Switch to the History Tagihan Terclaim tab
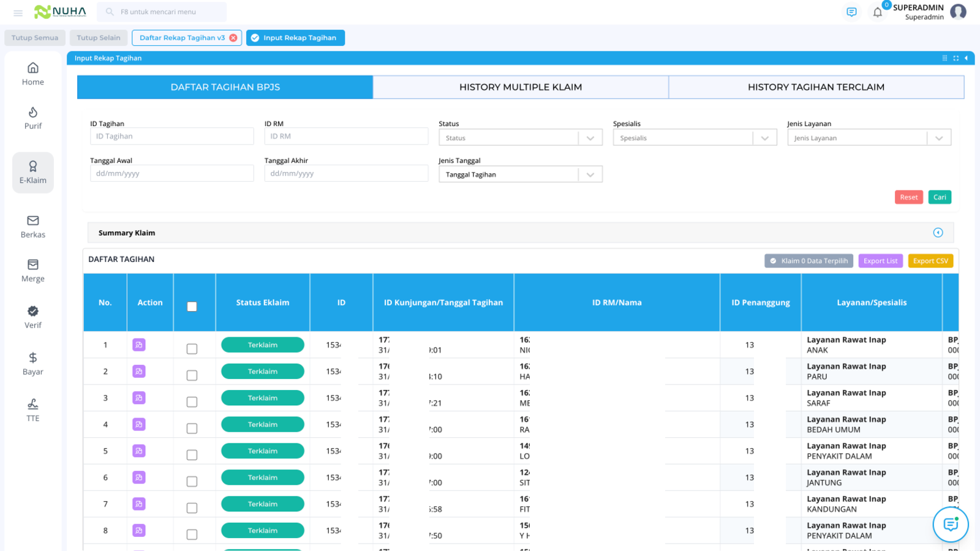 point(816,87)
